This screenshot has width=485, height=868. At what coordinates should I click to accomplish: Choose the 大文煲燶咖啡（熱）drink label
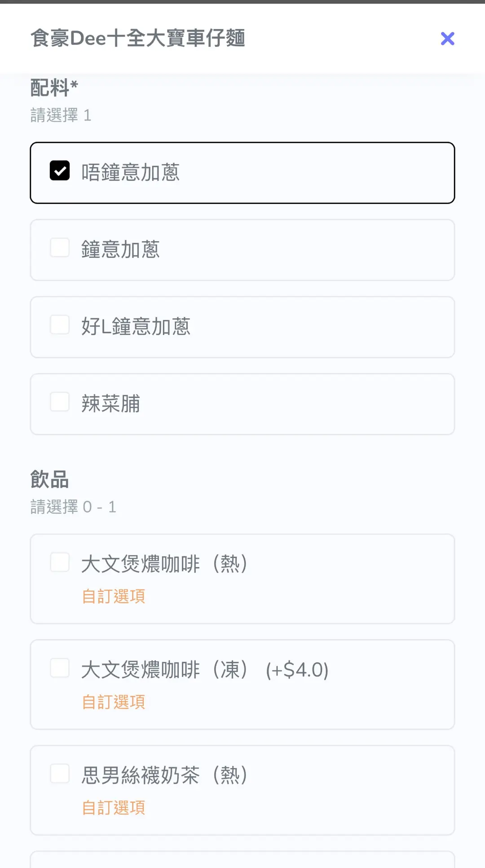pos(164,564)
